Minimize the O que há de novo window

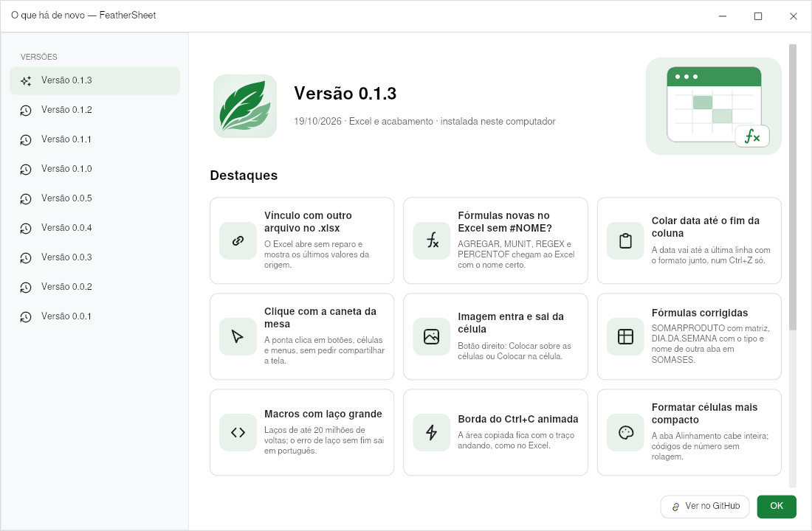coord(723,16)
